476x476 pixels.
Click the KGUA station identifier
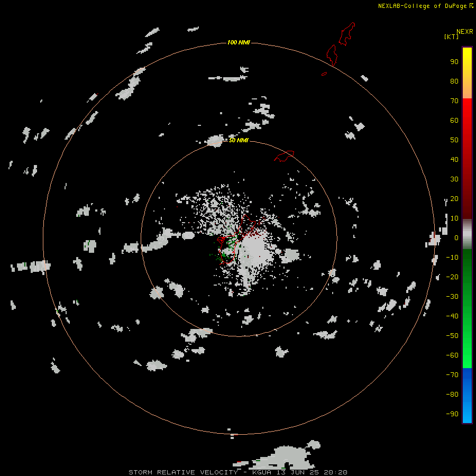(x=262, y=472)
